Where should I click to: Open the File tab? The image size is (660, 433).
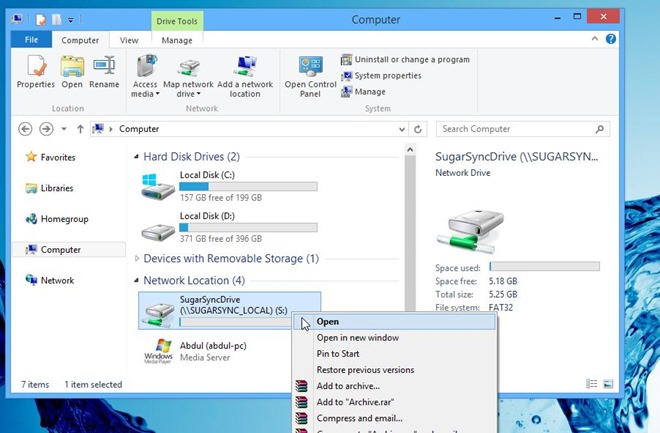coord(31,40)
